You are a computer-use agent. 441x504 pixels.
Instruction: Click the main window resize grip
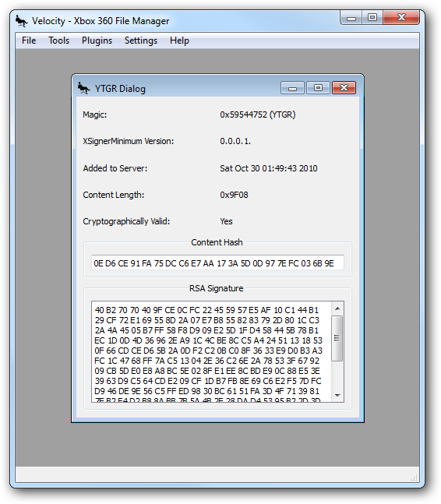(x=415, y=478)
